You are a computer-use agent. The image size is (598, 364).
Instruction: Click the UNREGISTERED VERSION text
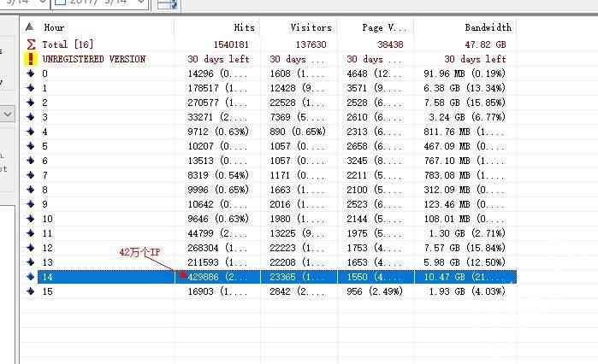point(94,60)
